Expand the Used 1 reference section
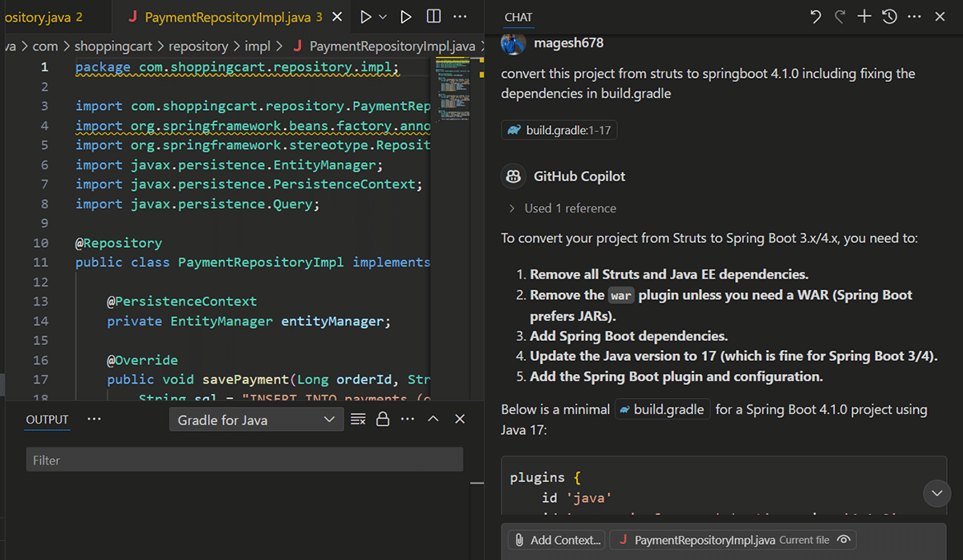This screenshot has width=963, height=560. 562,208
